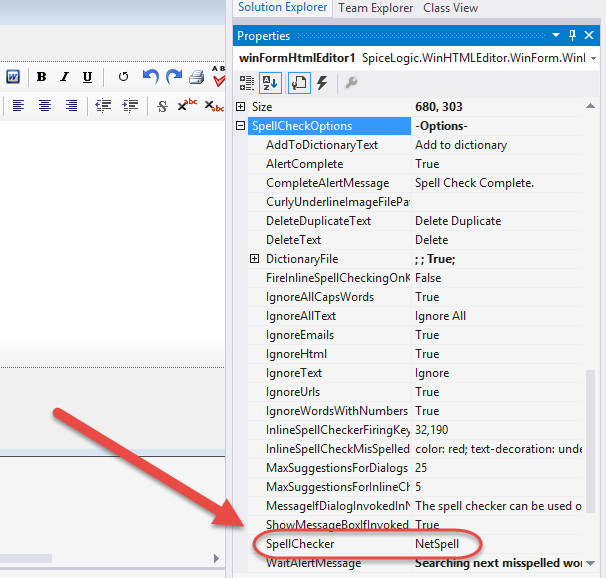Select the AlertComplete property
The height and width of the screenshot is (578, 606).
click(x=304, y=164)
